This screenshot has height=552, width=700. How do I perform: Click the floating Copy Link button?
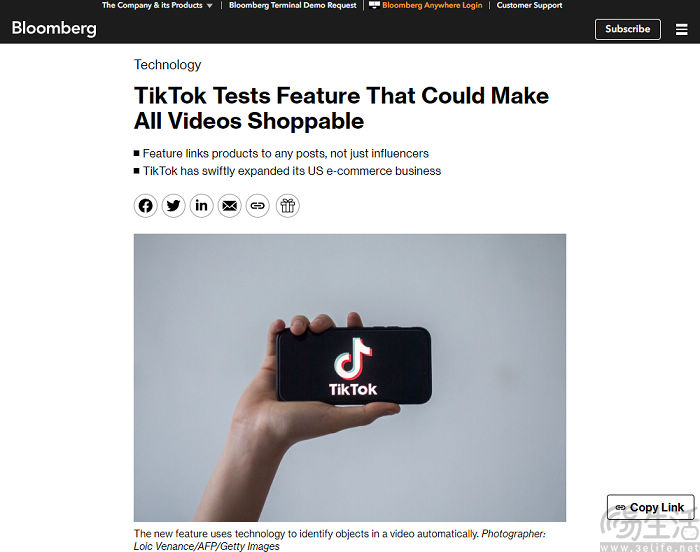pyautogui.click(x=650, y=507)
